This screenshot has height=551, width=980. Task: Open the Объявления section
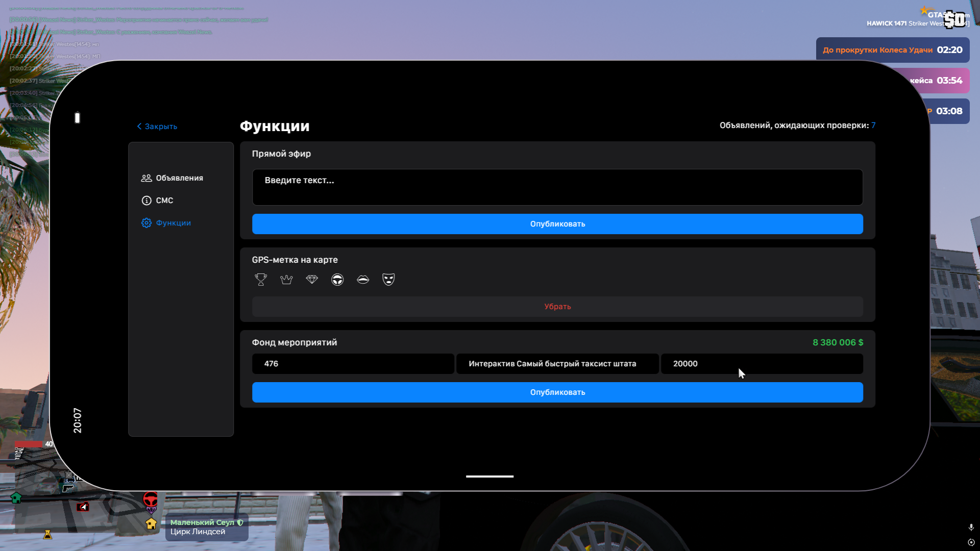tap(179, 178)
